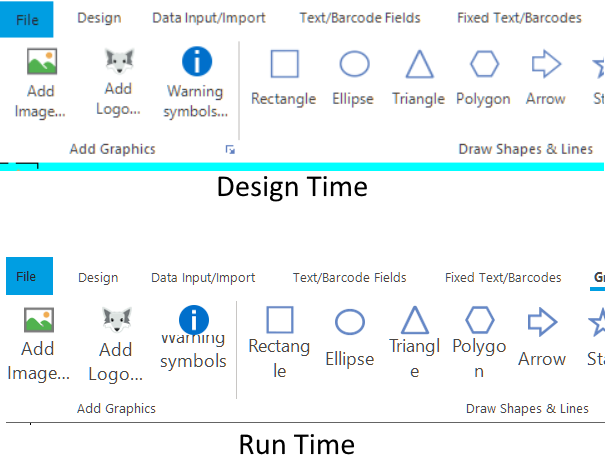The height and width of the screenshot is (460, 613).
Task: Open Text/Barcode Fields tab in Design Time
Action: (x=360, y=18)
